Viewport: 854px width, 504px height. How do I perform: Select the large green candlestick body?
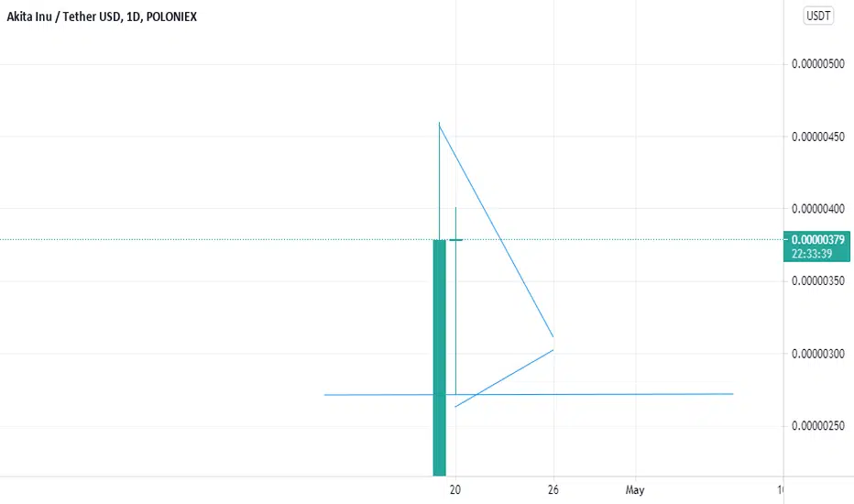(x=440, y=358)
